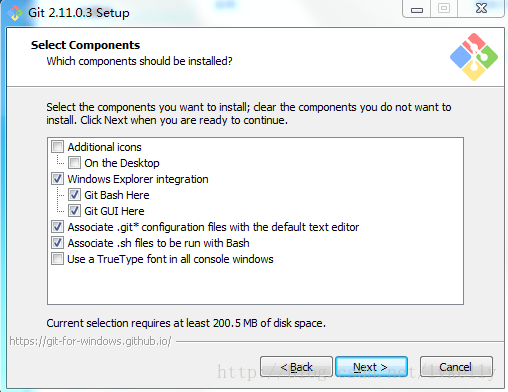508x392 pixels.
Task: Close the Git Setup window
Action: point(481,8)
